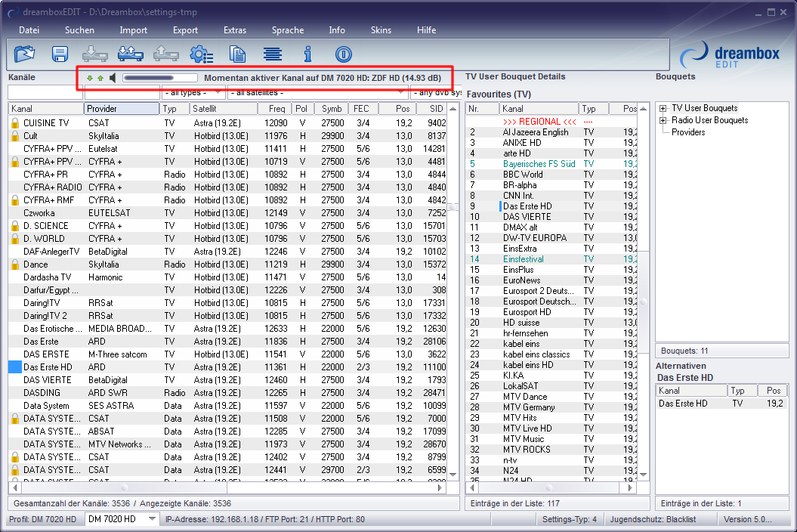Open settings folder via toolbar folder icon
This screenshot has height=532, width=797.
[x=24, y=54]
